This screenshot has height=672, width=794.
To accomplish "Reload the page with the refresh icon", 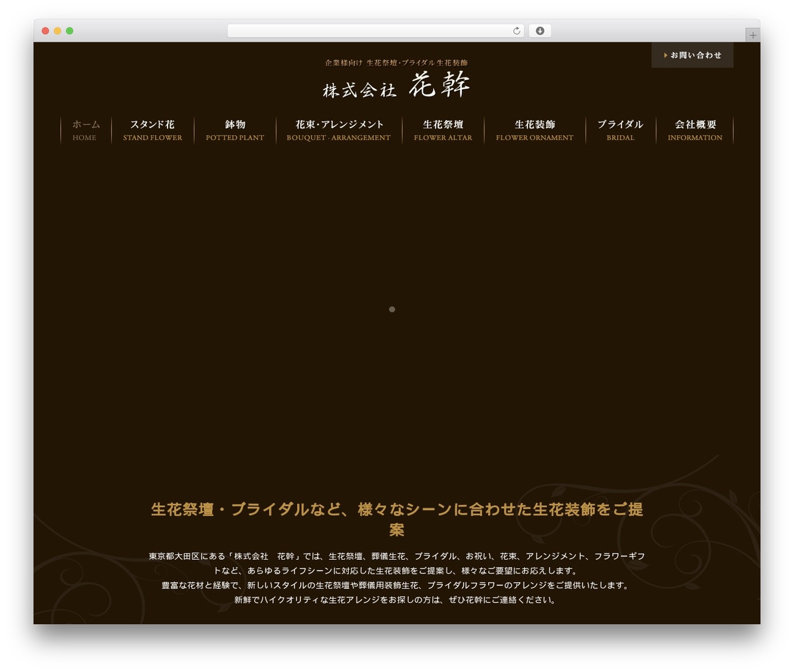I will (516, 31).
